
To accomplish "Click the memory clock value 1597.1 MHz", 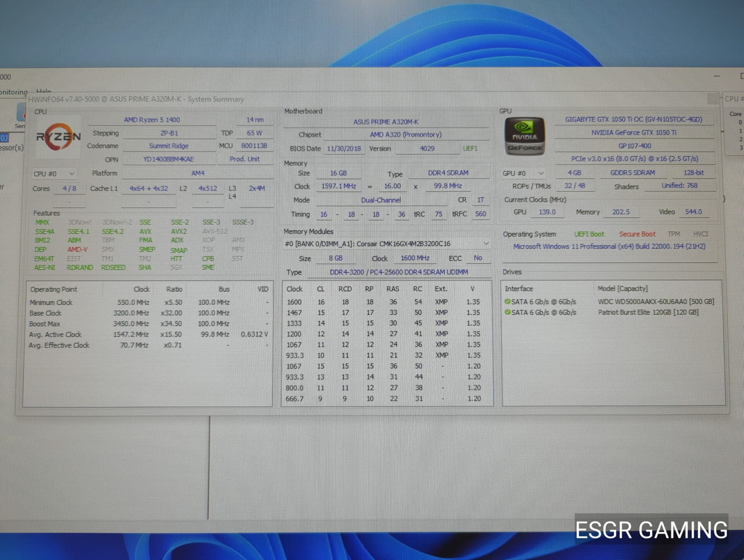I will [338, 186].
